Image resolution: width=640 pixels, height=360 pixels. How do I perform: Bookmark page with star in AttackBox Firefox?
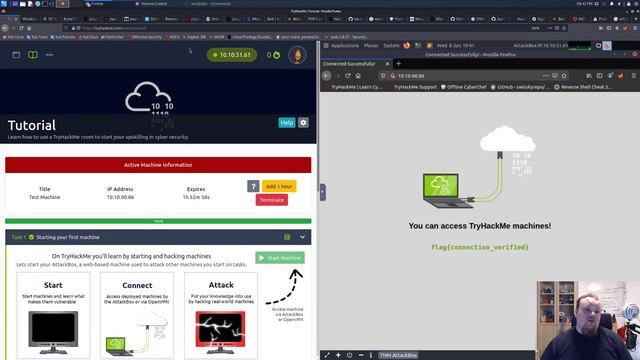tap(564, 76)
